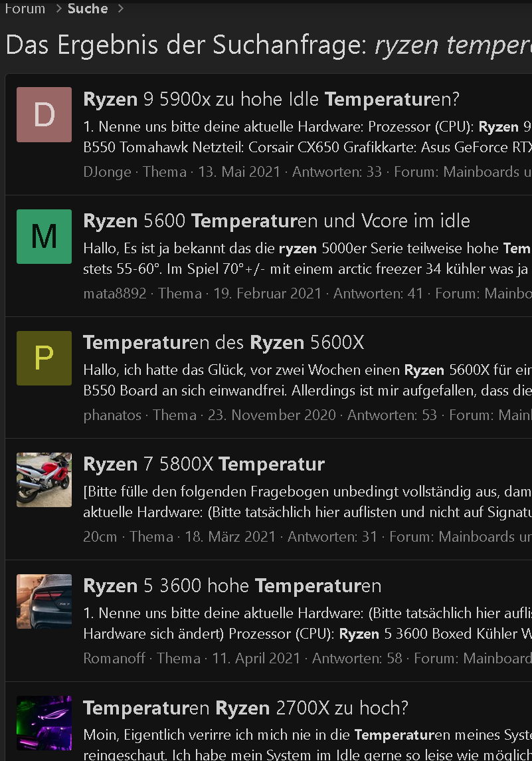Image resolution: width=532 pixels, height=761 pixels.
Task: Open thread Ryzen 7 5800X Temperatur
Action: (204, 465)
